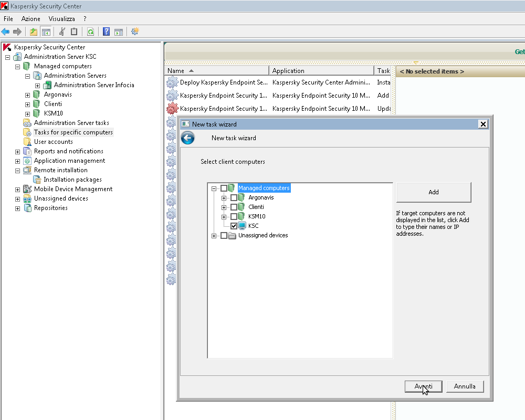This screenshot has width=525, height=420.
Task: Click Annulla to cancel wizard
Action: (465, 386)
